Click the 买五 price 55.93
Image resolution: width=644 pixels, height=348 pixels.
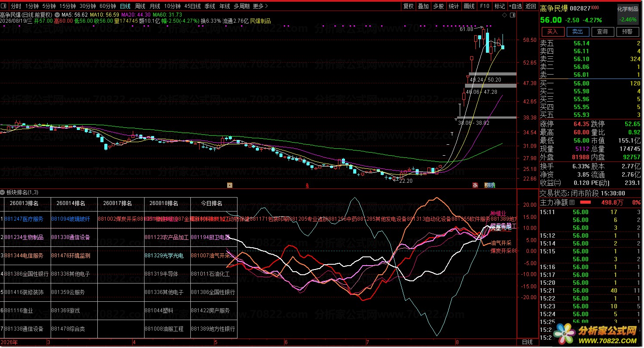[x=582, y=115]
